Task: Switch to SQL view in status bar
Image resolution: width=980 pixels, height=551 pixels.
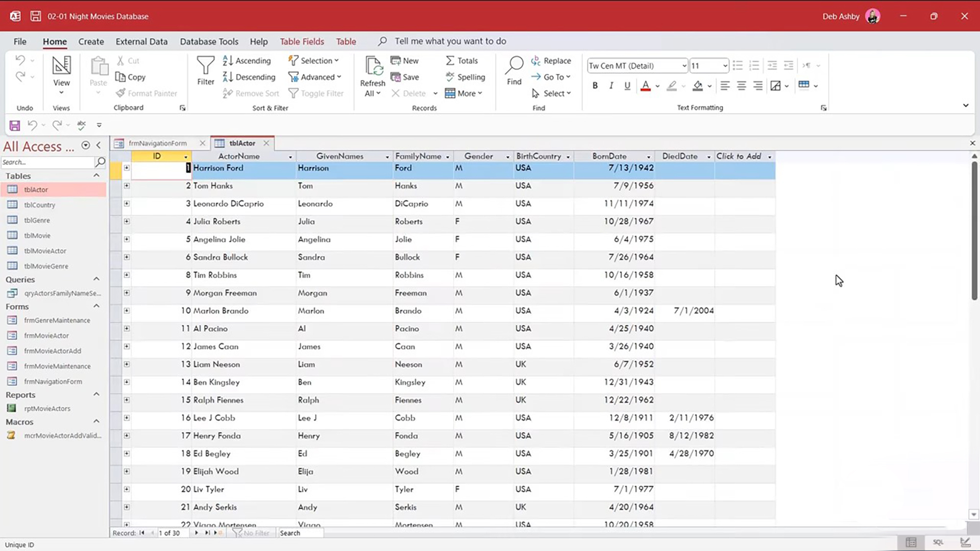Action: click(x=938, y=542)
